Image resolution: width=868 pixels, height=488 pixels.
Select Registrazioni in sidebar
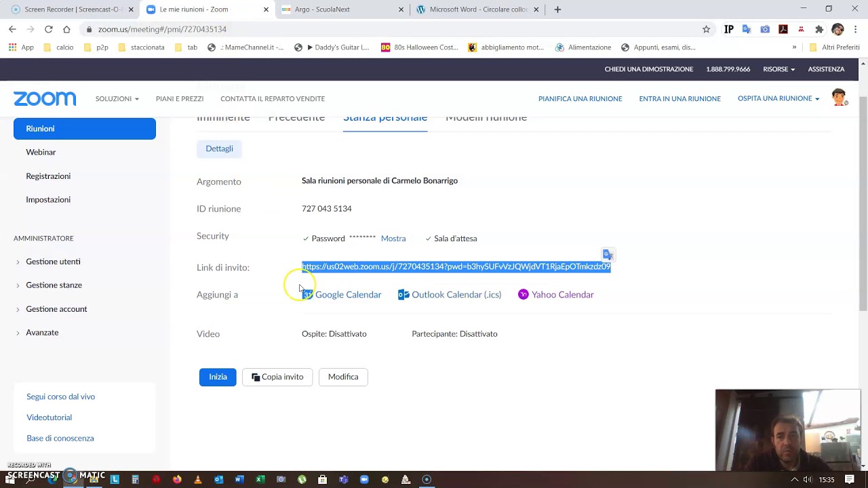click(48, 176)
